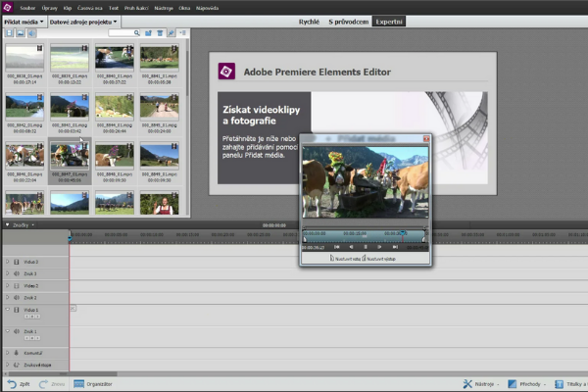Click the file name 000_8845_01.mpg

tap(160, 125)
